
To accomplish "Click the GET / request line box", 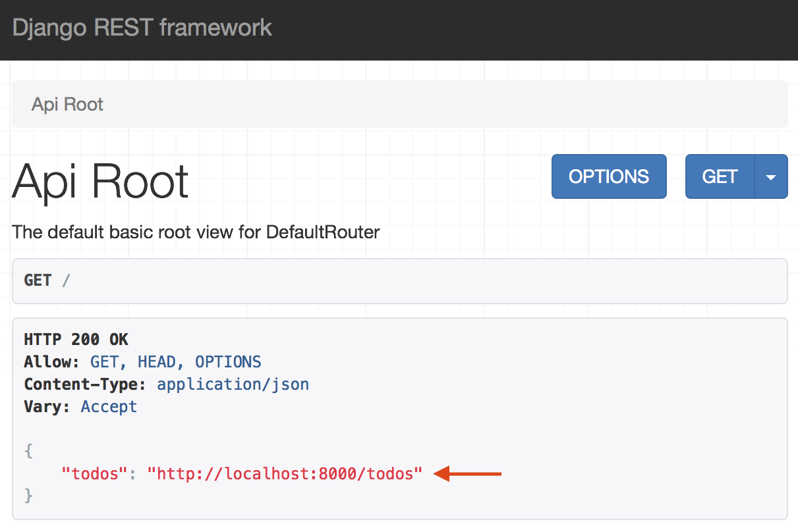I will tap(399, 280).
